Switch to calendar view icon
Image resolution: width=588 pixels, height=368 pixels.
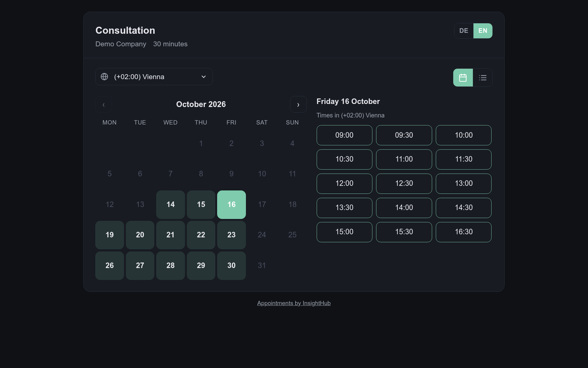point(463,78)
